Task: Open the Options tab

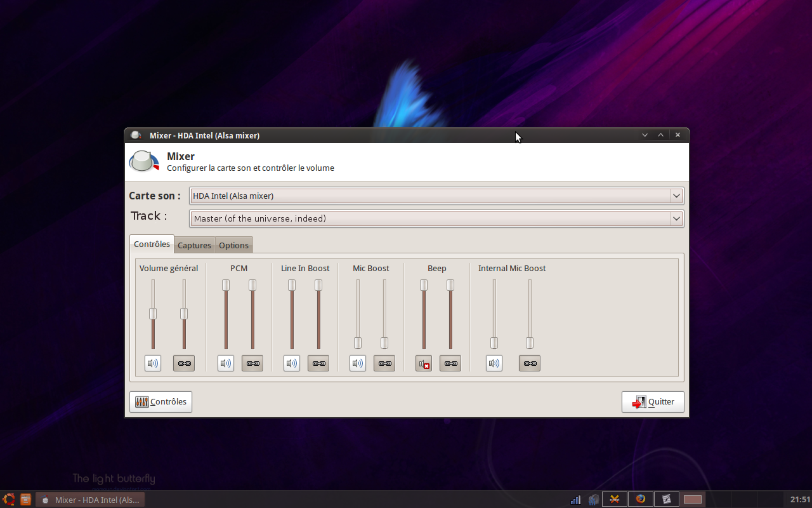Action: coord(233,245)
